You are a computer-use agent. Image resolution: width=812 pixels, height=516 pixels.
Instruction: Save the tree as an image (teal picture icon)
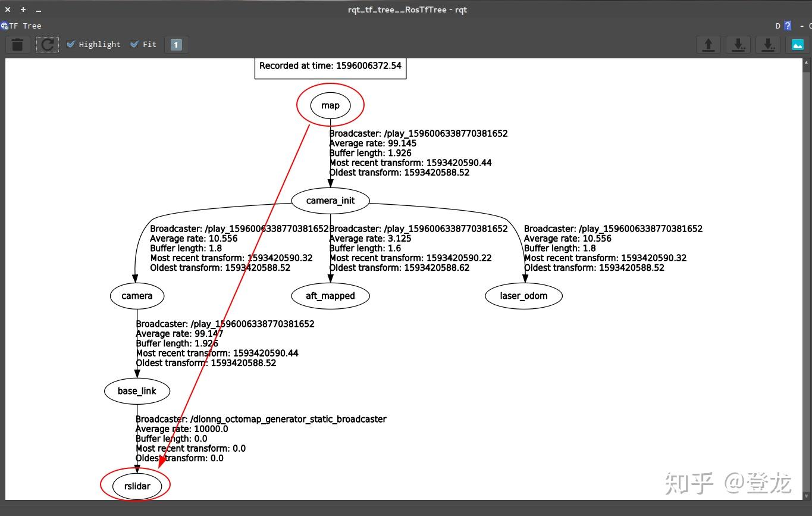[x=797, y=44]
